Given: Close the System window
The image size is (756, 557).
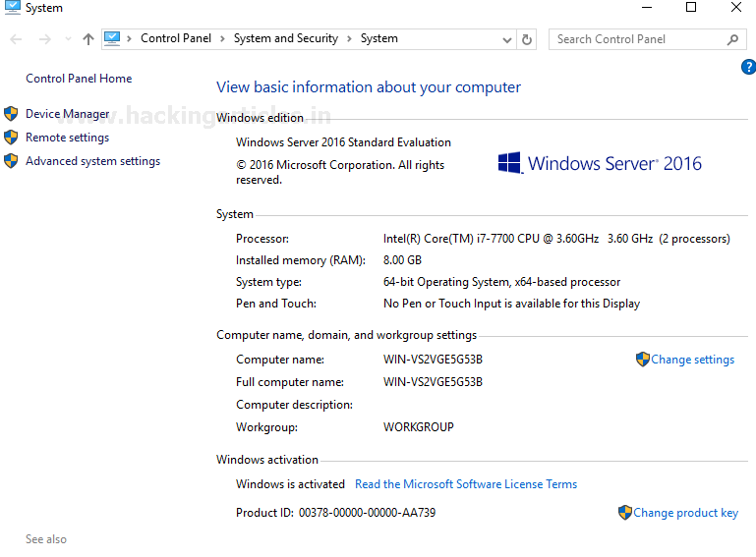Looking at the screenshot, I should click(735, 7).
